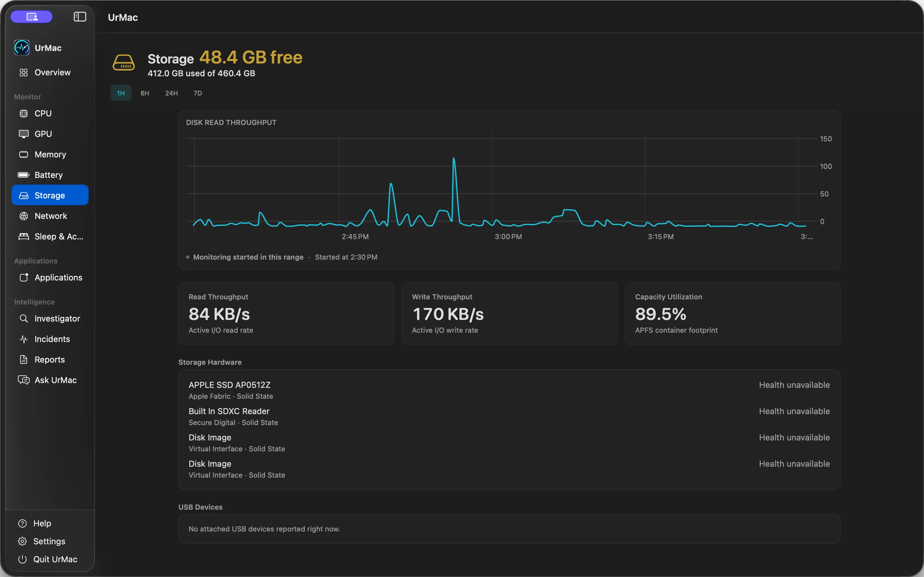Click the tallest read throughput spike

[454, 158]
